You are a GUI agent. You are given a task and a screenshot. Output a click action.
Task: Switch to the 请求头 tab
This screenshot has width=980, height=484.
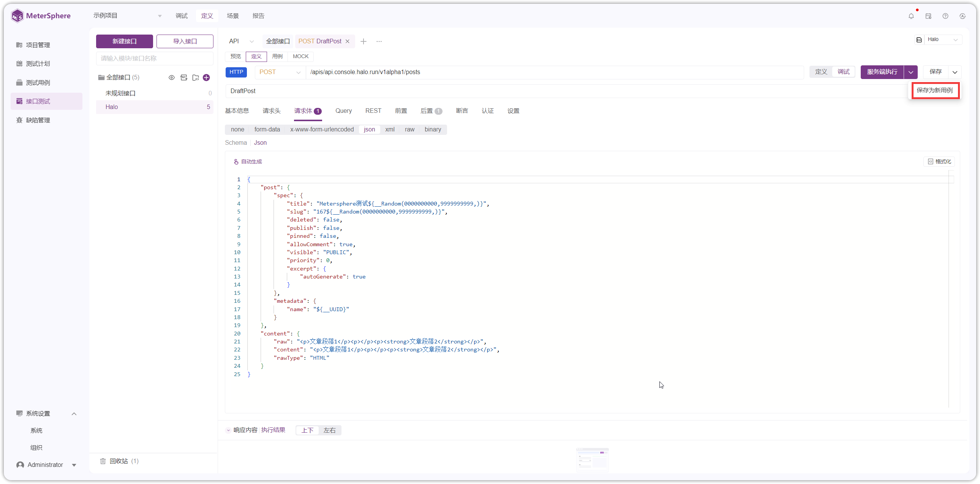click(x=271, y=111)
